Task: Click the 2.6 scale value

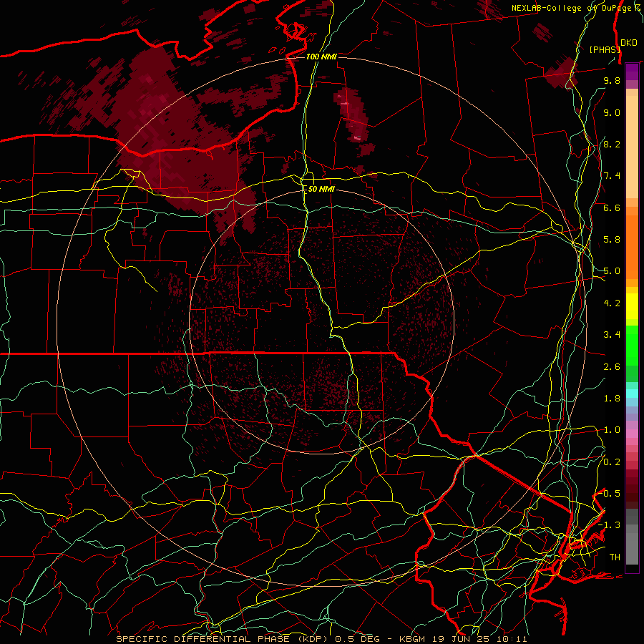Action: coord(612,367)
